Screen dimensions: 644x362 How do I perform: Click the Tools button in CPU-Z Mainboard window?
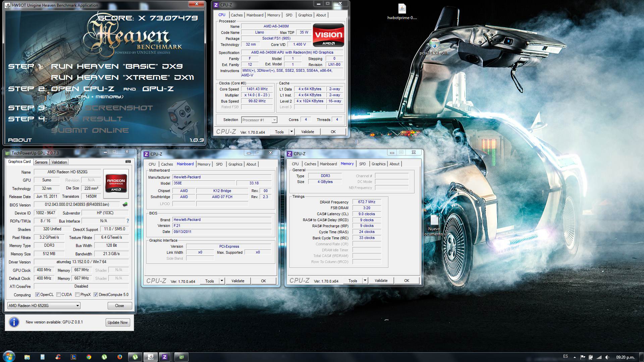pyautogui.click(x=210, y=281)
